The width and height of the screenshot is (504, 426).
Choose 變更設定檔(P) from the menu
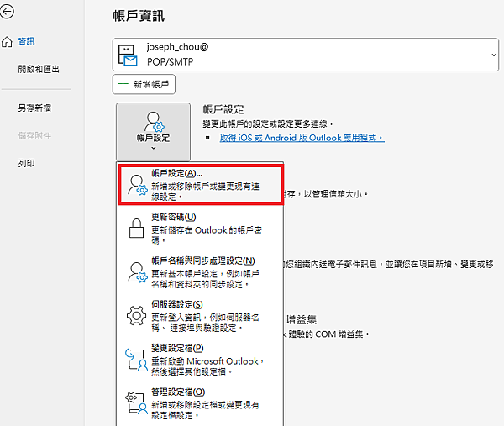200,360
